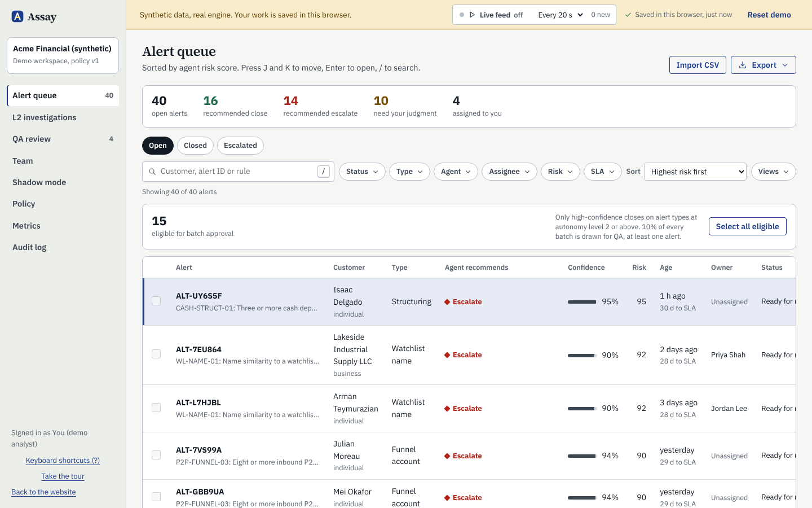
Task: Open Keyboard shortcuts help link
Action: pos(63,461)
